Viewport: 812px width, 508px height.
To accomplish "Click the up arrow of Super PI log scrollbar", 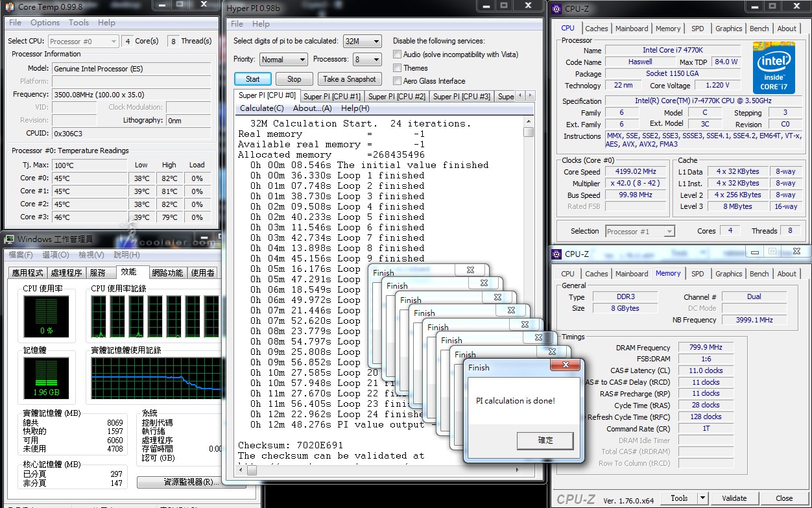I will 529,121.
